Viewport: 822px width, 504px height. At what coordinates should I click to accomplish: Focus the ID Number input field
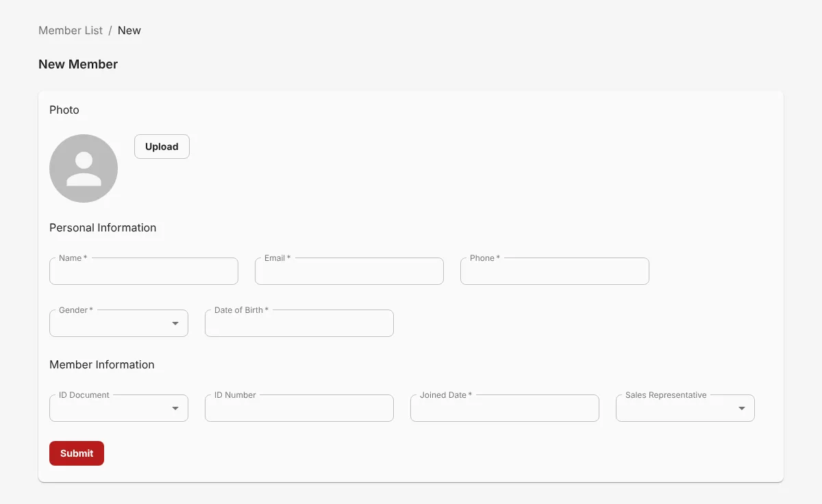[299, 408]
